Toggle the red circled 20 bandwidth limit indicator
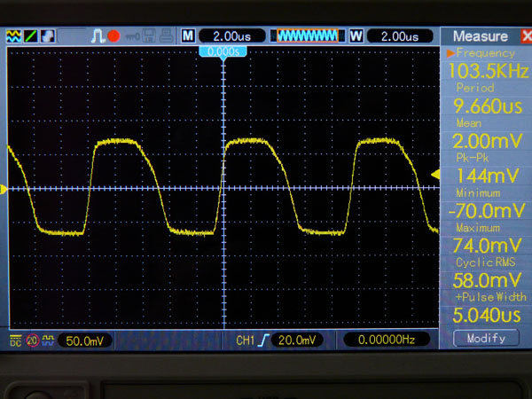Viewport: 532px width, 399px height. click(32, 340)
